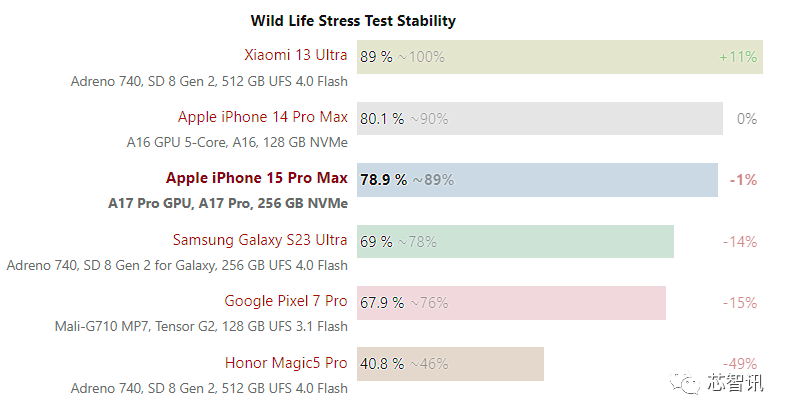Click the 芯智讯 watermark text
This screenshot has width=789, height=417.
(x=734, y=385)
